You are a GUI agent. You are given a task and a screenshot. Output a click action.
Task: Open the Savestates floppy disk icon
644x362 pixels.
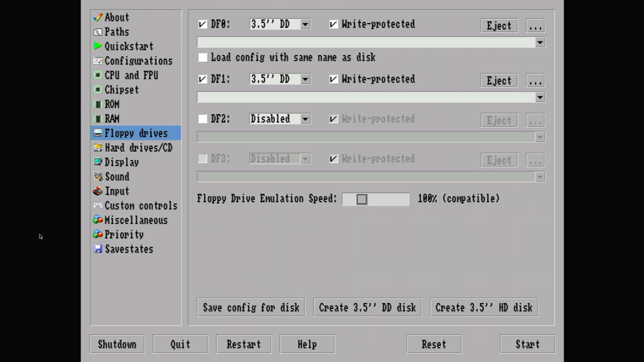[x=98, y=249]
